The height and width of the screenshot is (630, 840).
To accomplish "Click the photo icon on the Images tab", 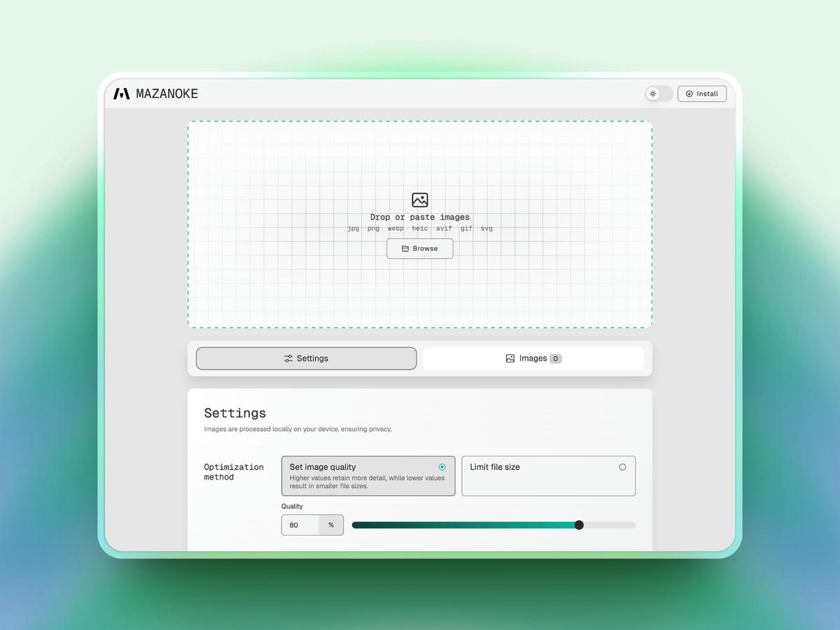I will click(510, 358).
